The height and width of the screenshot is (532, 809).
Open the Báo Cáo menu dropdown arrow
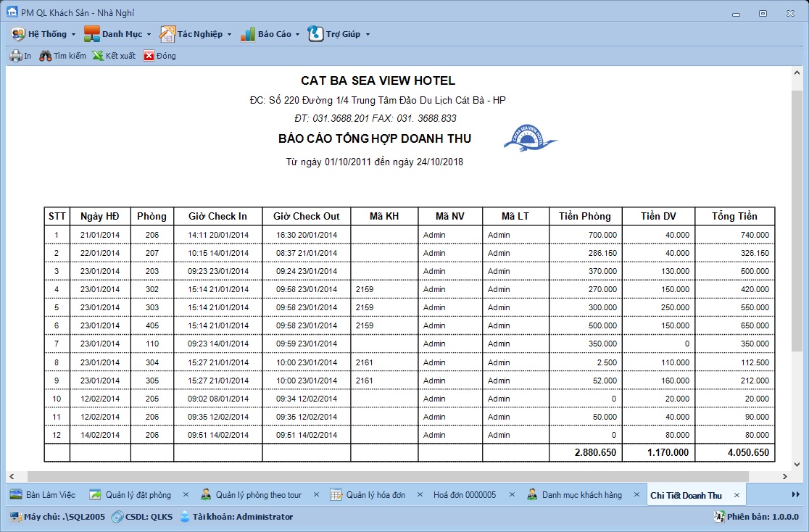[x=297, y=35]
